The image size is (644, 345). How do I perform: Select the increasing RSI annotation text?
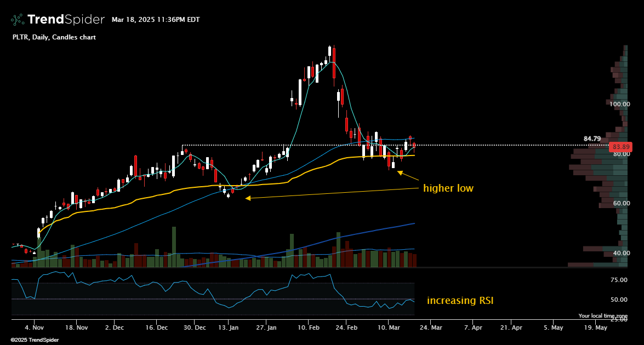click(460, 300)
